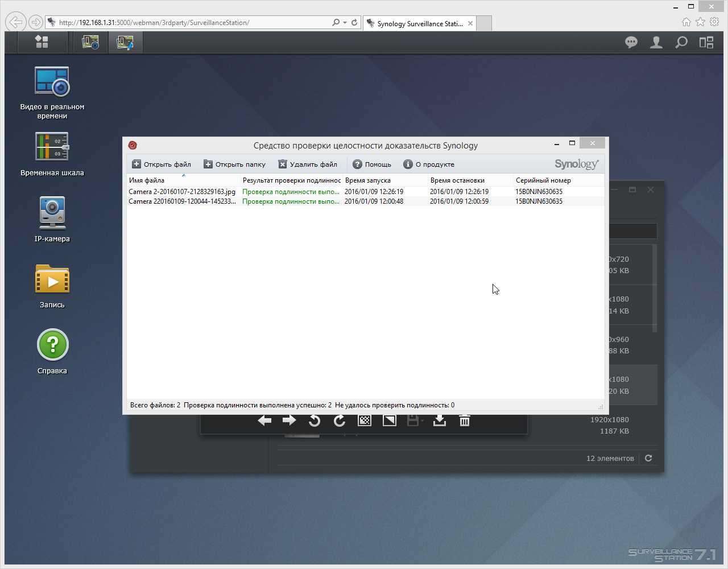Click the Всего файлов: 2 status text
Viewport: 728px width, 569px height.
tap(155, 405)
